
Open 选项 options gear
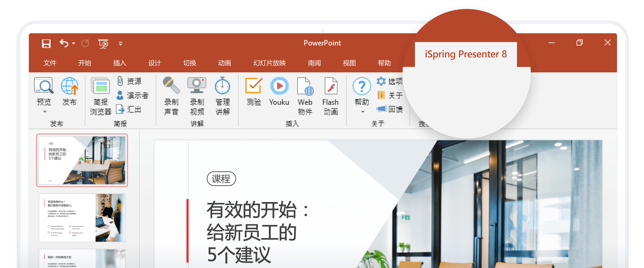(x=389, y=81)
